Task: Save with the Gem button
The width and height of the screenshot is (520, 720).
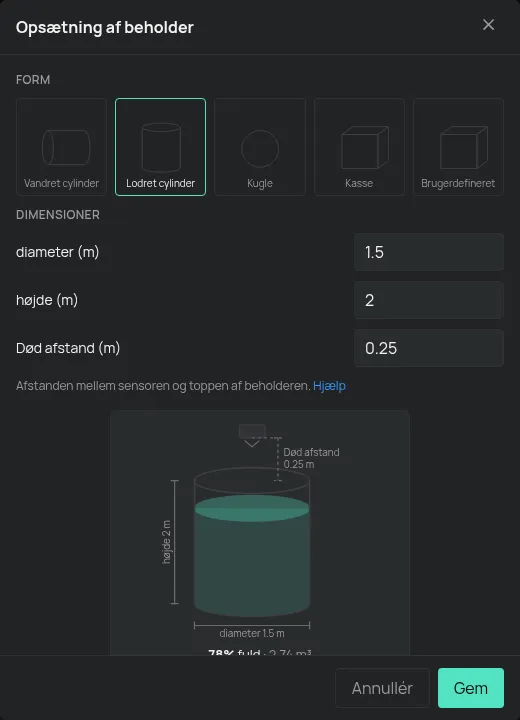Action: (471, 688)
